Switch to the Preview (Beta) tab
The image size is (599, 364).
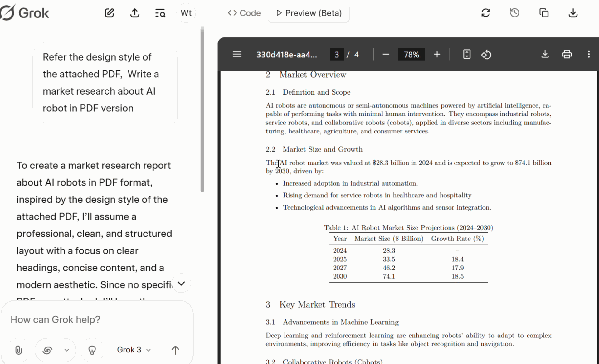[309, 13]
